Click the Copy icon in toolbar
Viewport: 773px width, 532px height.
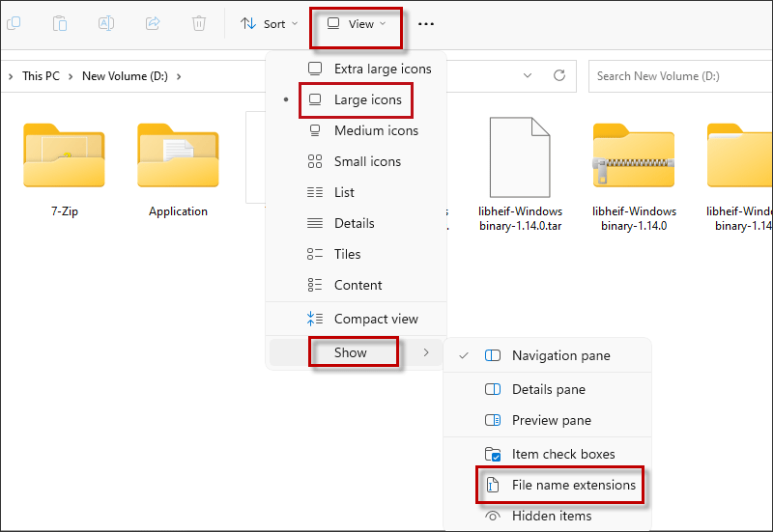(14, 23)
